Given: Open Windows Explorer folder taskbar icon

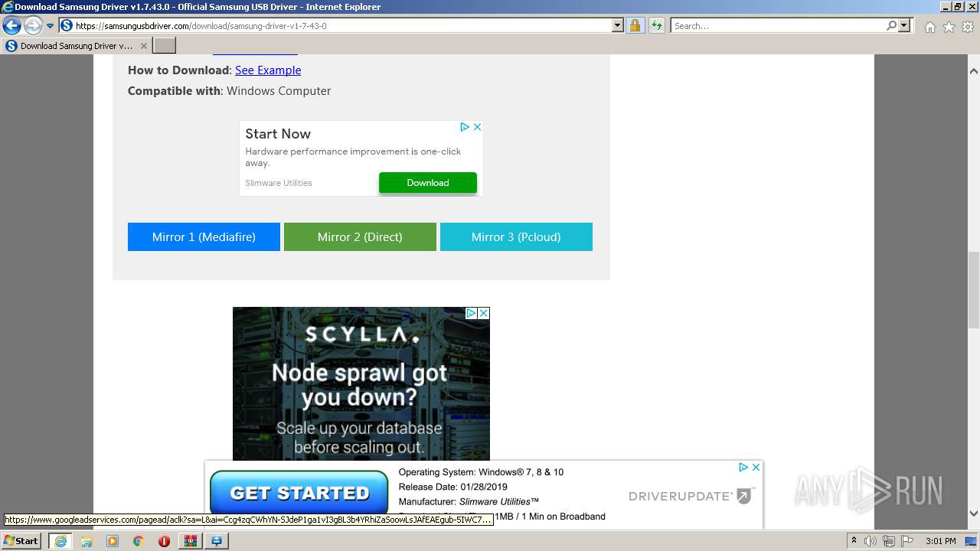Looking at the screenshot, I should point(87,541).
